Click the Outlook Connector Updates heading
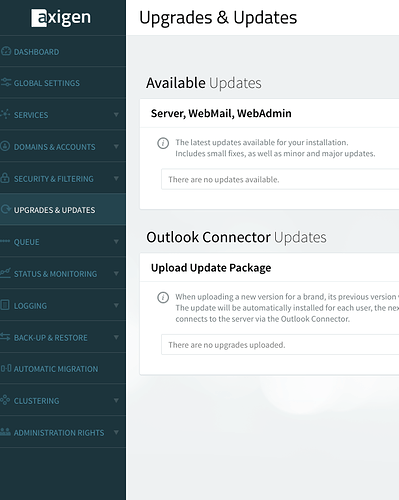The image size is (399, 500). coord(236,237)
